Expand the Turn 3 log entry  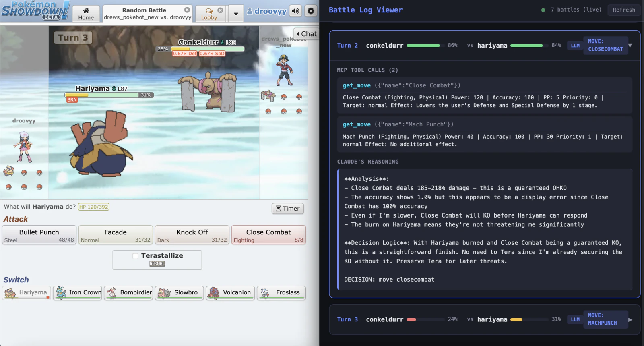630,319
